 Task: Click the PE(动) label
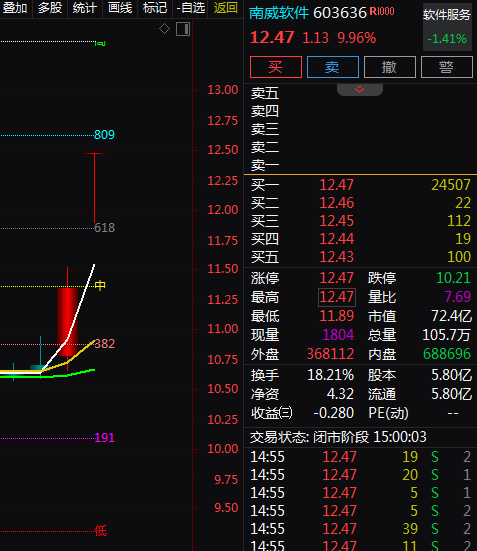click(388, 413)
